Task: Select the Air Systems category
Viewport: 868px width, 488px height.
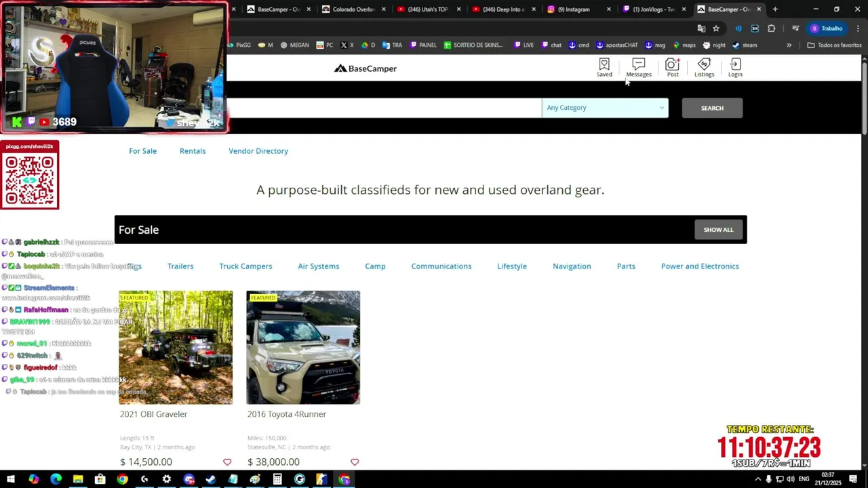Action: (x=319, y=266)
